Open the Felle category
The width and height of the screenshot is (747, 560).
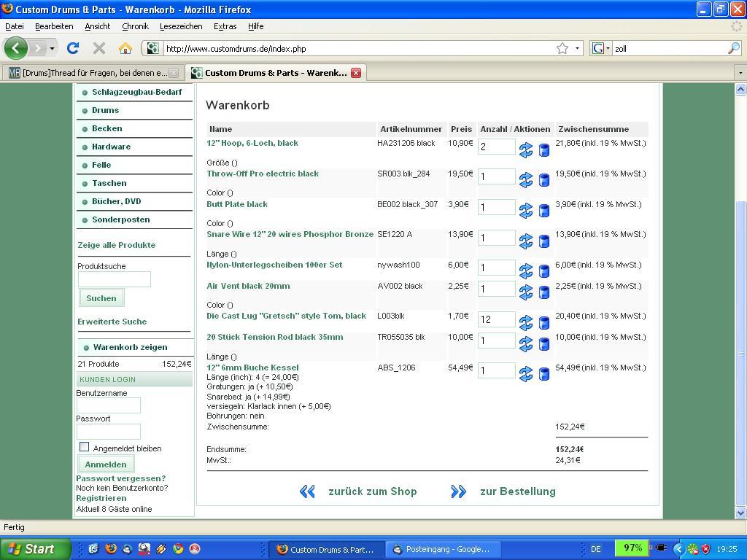(x=101, y=165)
